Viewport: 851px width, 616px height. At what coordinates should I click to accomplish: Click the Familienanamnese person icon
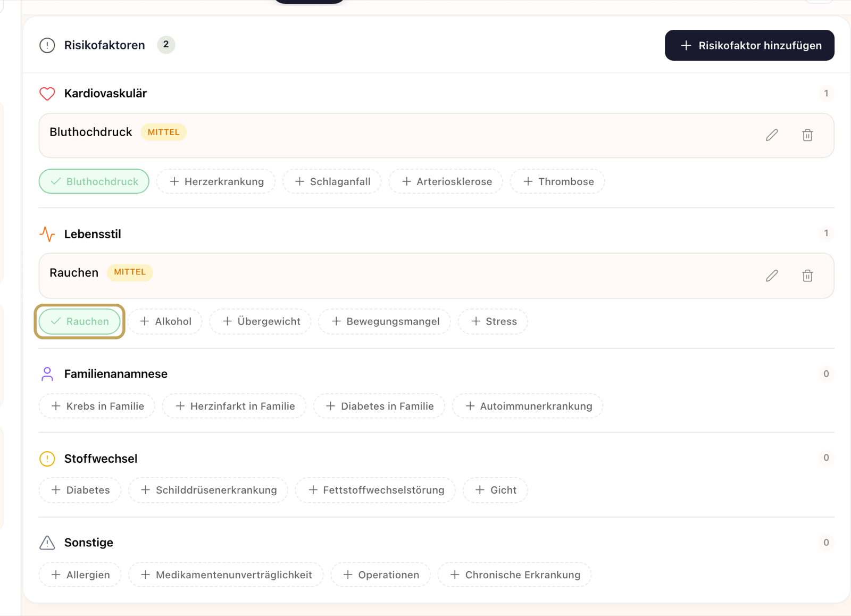pyautogui.click(x=47, y=374)
